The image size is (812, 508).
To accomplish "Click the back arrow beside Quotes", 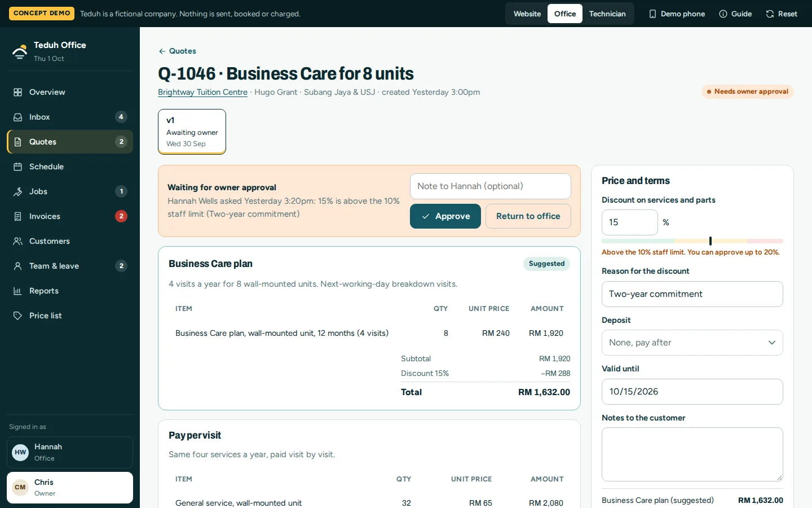I will click(x=162, y=51).
